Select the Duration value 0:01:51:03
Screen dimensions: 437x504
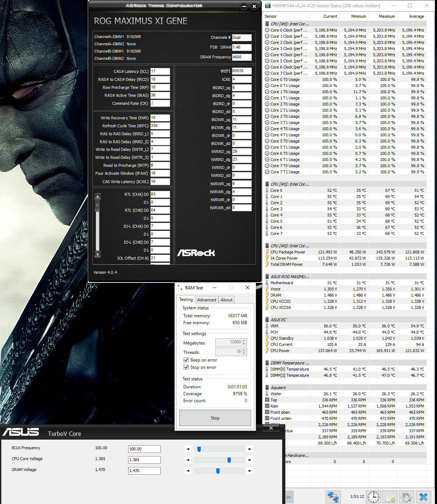pos(237,387)
